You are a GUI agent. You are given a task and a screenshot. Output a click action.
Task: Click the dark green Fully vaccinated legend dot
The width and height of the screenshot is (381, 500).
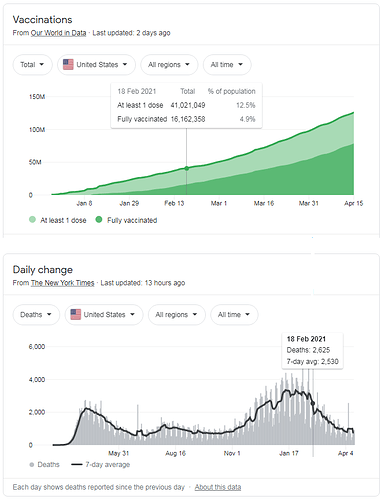99,220
